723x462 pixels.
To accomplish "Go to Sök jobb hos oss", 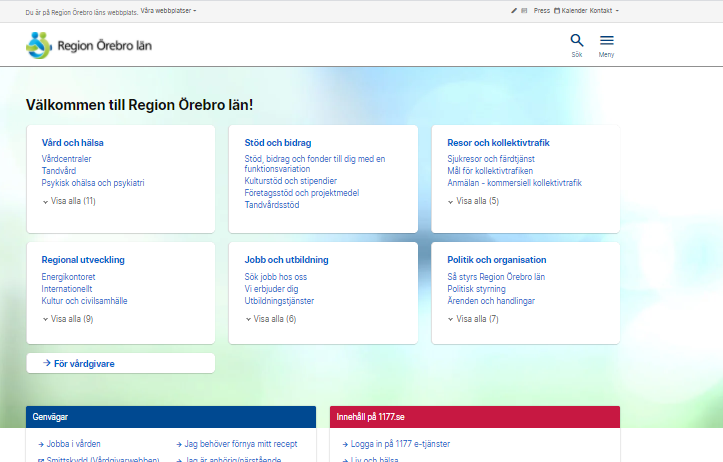I will (x=275, y=276).
